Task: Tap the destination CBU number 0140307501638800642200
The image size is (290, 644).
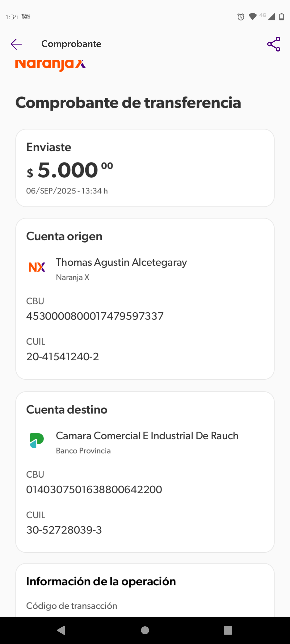Action: coord(94,489)
